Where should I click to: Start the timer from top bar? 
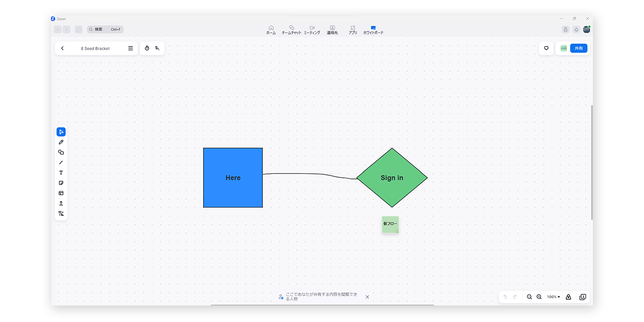147,49
